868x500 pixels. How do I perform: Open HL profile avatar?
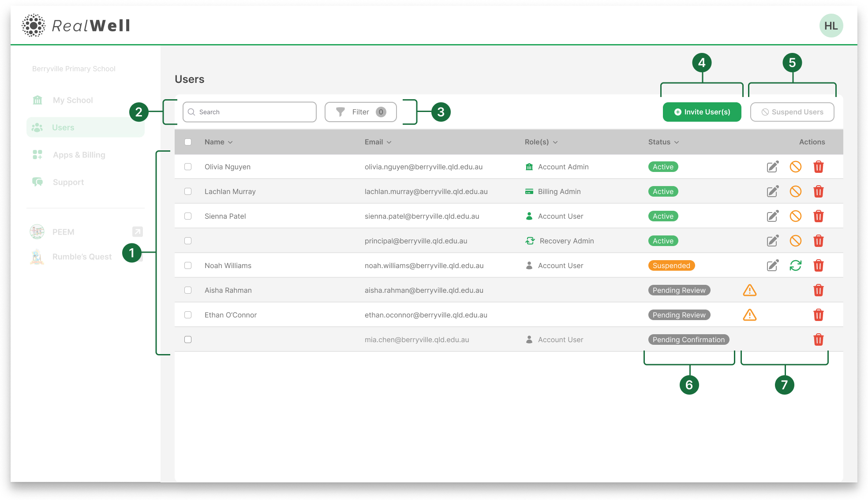tap(831, 26)
